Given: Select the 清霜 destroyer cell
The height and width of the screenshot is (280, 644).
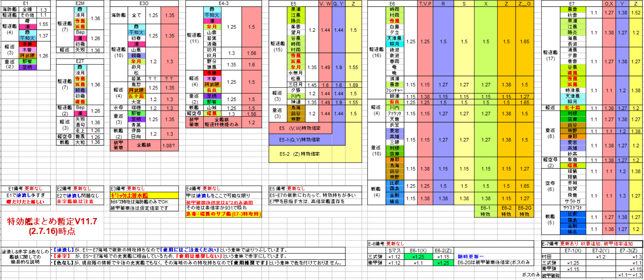Looking at the screenshot, I should coord(212,44).
